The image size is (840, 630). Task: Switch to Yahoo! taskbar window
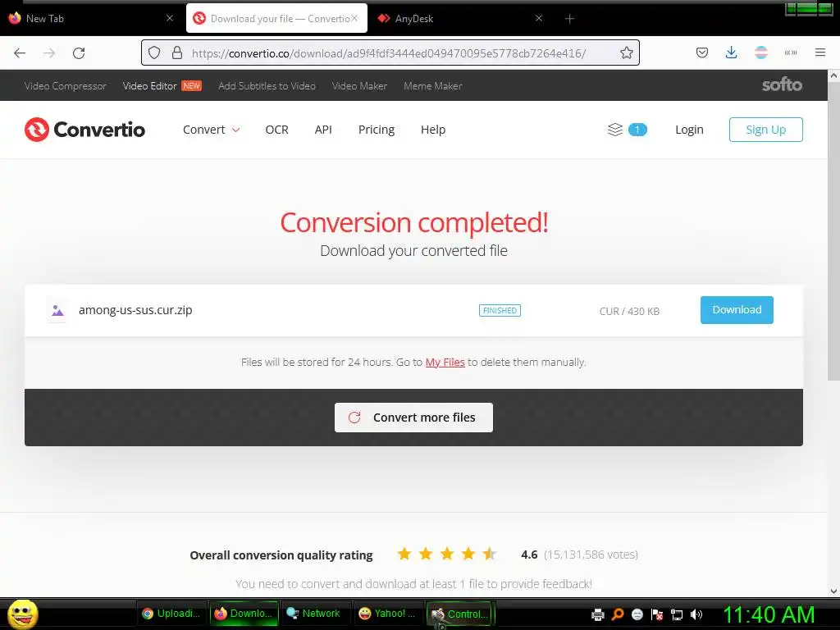pos(387,614)
